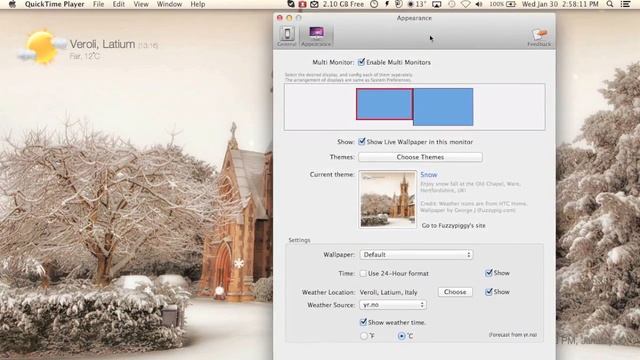The image size is (640, 360).
Task: Open the File menu
Action: (98, 4)
